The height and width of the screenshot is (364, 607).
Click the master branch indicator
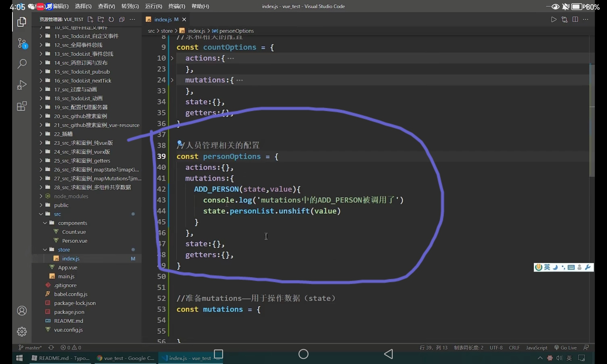(30, 348)
